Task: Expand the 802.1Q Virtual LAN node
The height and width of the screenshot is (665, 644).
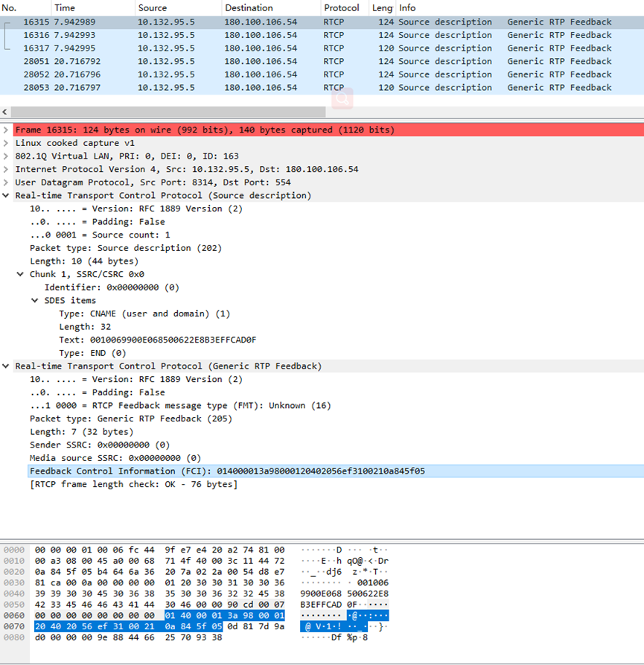Action: [6, 156]
